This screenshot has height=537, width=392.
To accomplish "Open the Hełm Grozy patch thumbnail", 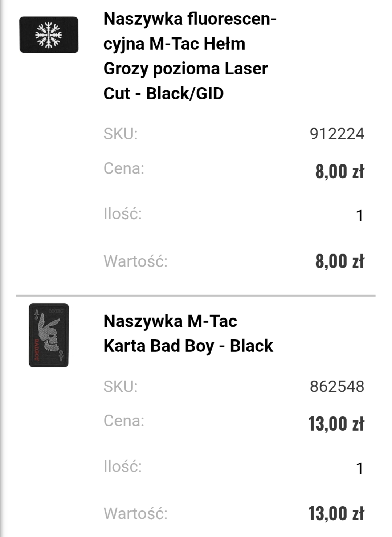I will point(49,35).
